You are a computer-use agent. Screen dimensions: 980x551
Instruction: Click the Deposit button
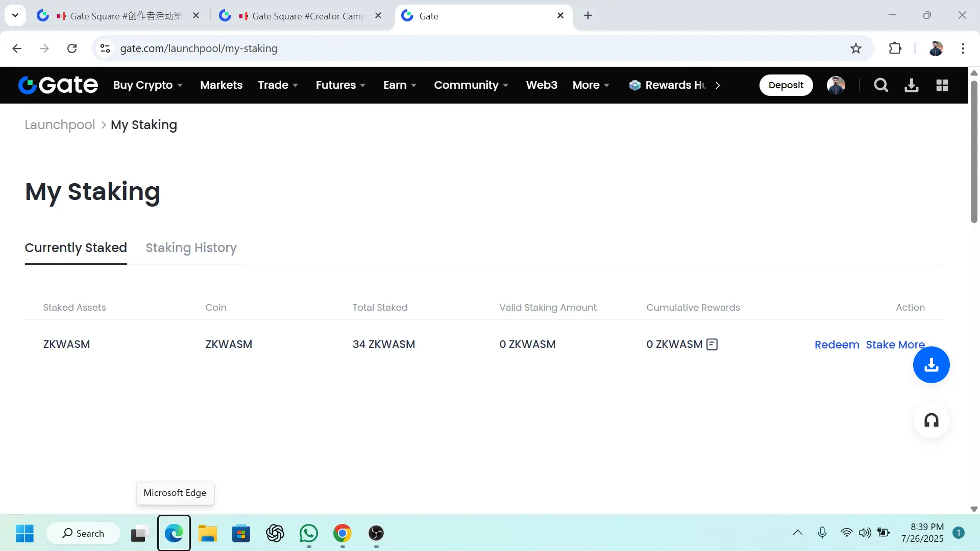pos(786,85)
